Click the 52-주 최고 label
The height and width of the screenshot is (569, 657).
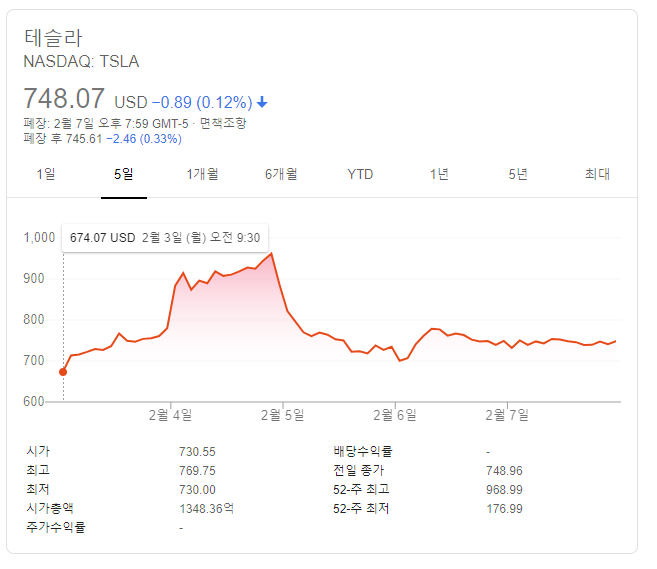click(x=361, y=489)
